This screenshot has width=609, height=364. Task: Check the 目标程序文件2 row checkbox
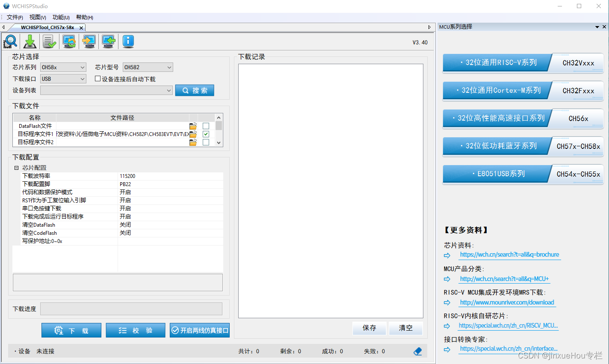click(206, 142)
